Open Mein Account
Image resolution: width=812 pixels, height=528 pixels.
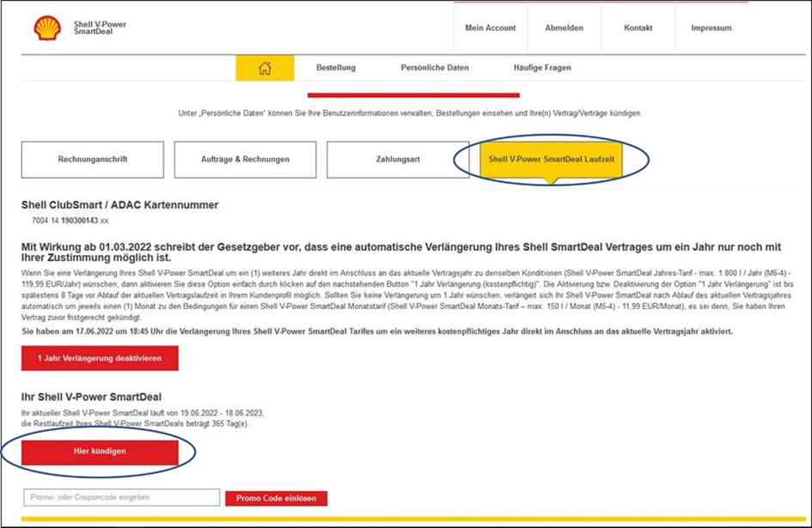[491, 28]
